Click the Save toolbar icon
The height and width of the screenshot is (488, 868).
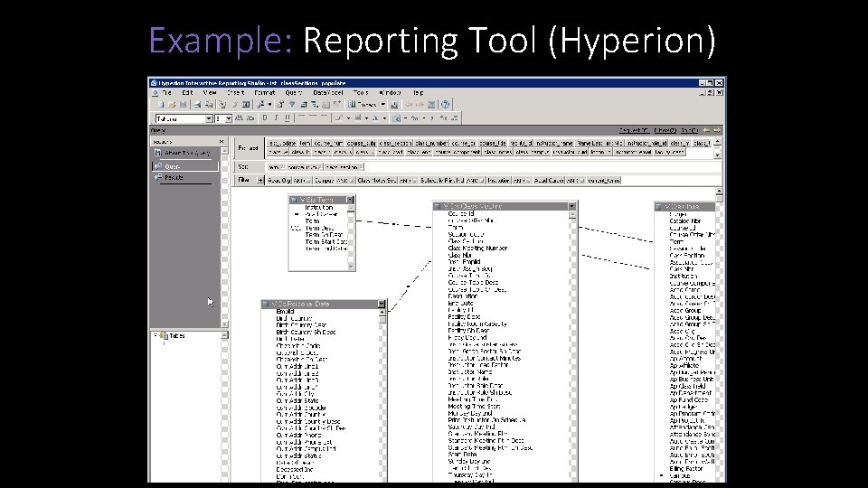coord(184,105)
